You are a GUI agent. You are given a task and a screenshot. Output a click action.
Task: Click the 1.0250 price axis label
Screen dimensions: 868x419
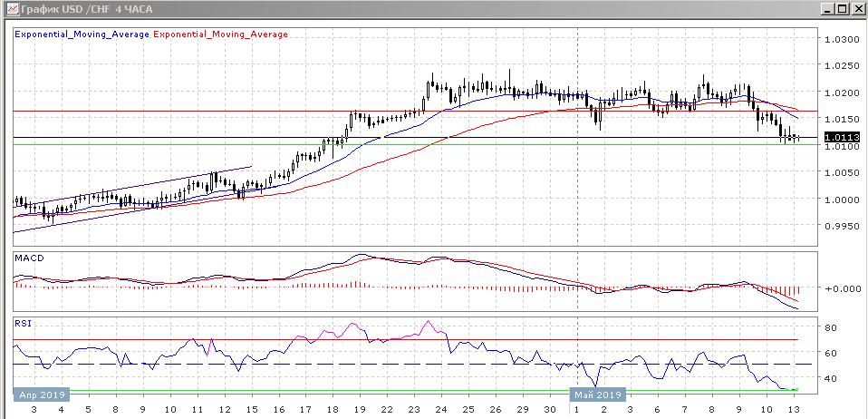tap(840, 66)
